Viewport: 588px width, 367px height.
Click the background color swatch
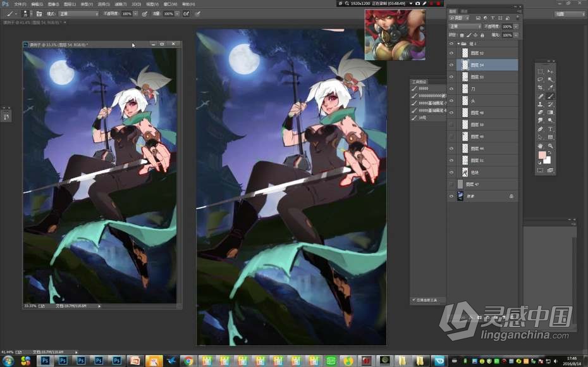[548, 160]
